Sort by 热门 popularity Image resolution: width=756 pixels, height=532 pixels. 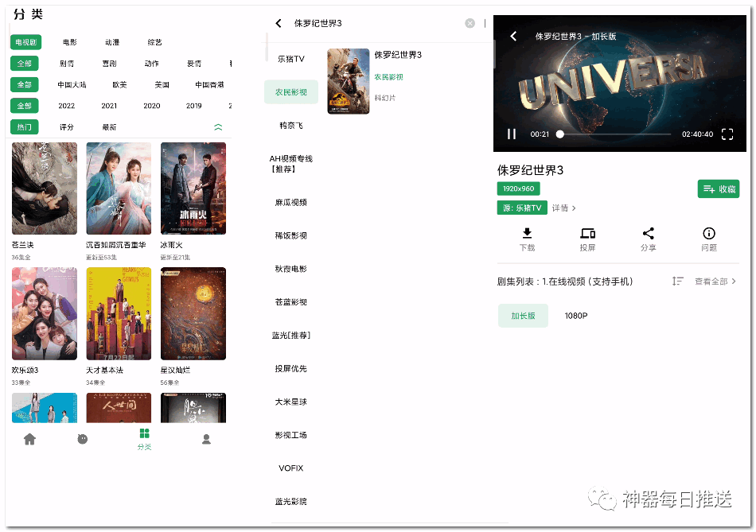tap(24, 126)
